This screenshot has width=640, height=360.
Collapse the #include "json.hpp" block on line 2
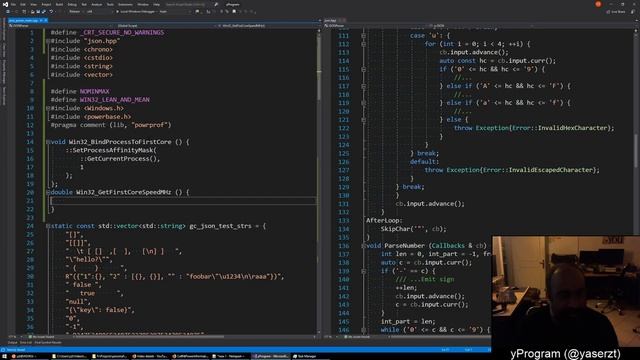pyautogui.click(x=48, y=41)
